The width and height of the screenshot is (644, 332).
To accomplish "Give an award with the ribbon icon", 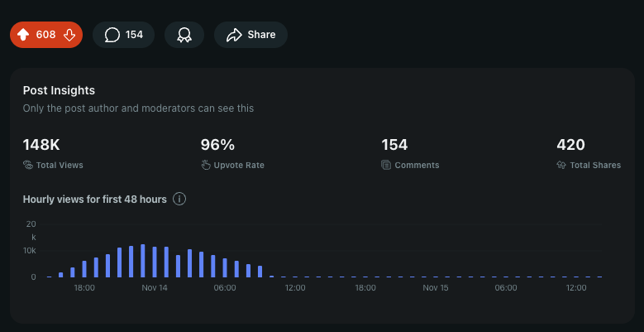I will 184,35.
